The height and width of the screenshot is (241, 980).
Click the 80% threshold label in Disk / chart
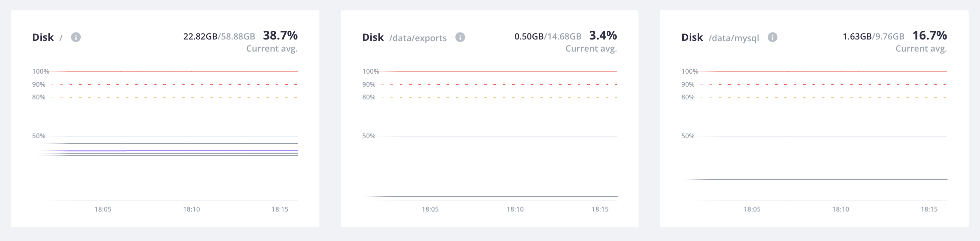pos(38,97)
